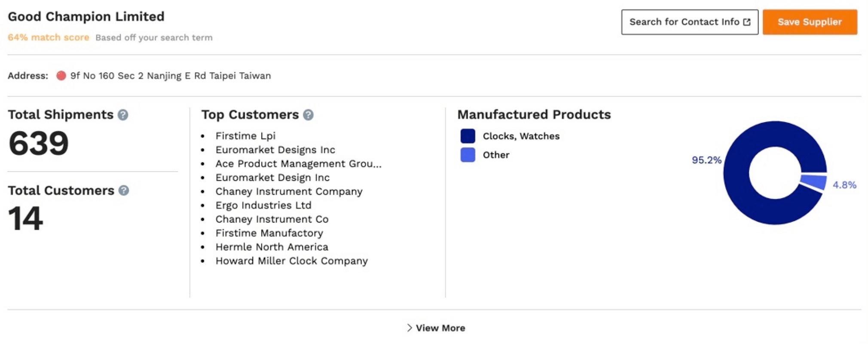Click the small light blue donut slice
Image resolution: width=868 pixels, height=344 pixels.
click(814, 181)
